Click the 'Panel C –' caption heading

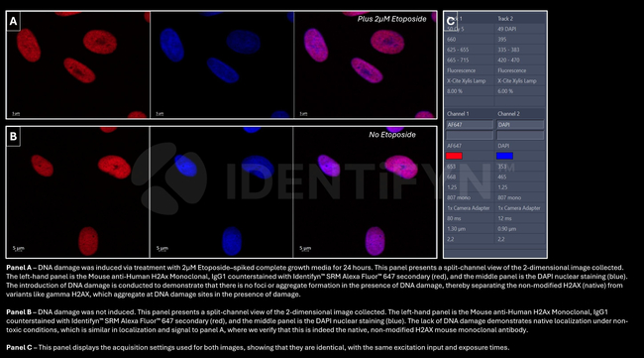point(22,348)
